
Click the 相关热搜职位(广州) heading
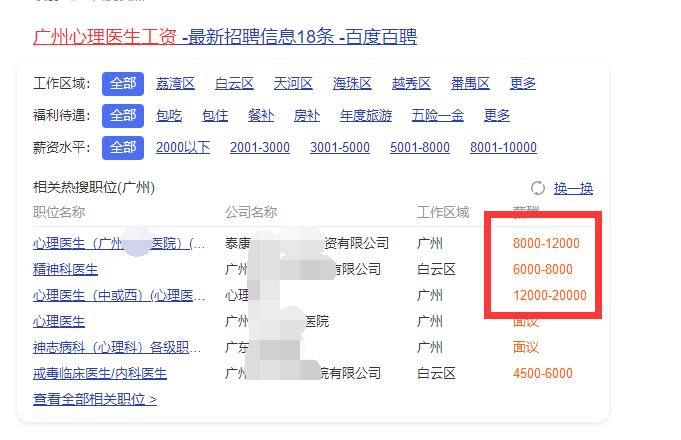click(x=94, y=187)
